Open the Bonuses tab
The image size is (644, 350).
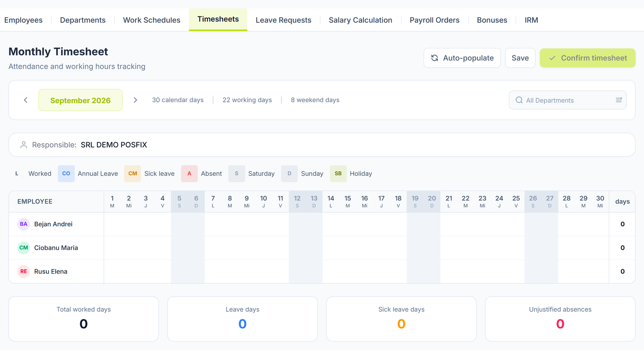click(492, 20)
